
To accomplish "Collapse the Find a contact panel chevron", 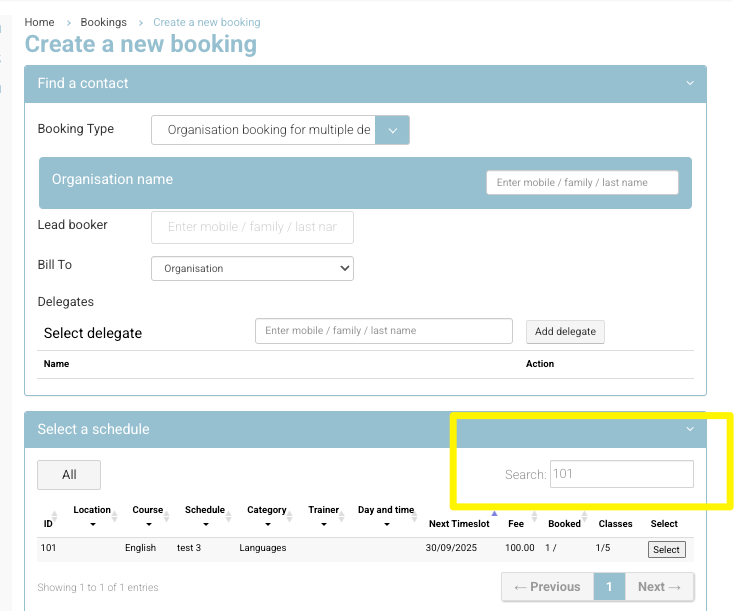I will click(689, 84).
